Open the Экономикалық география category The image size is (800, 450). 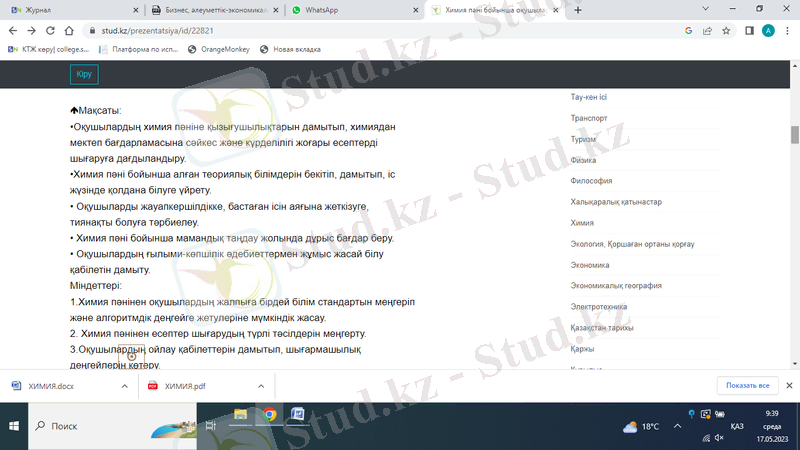click(616, 286)
